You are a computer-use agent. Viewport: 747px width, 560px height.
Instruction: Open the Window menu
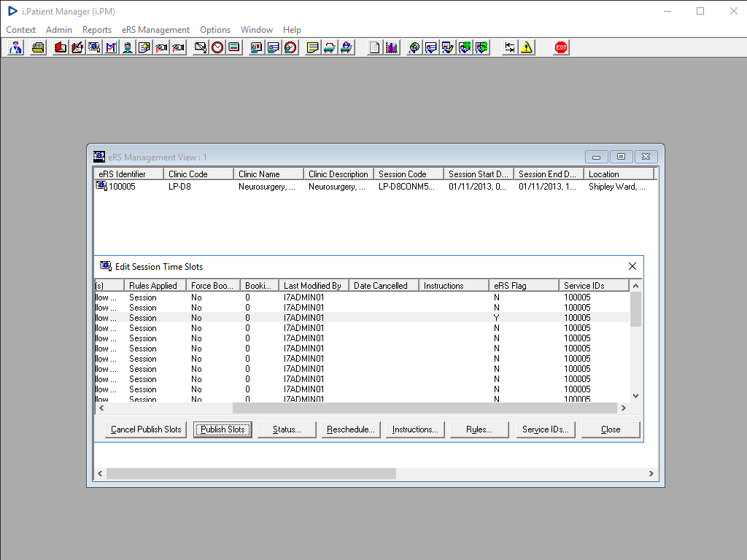coord(256,29)
